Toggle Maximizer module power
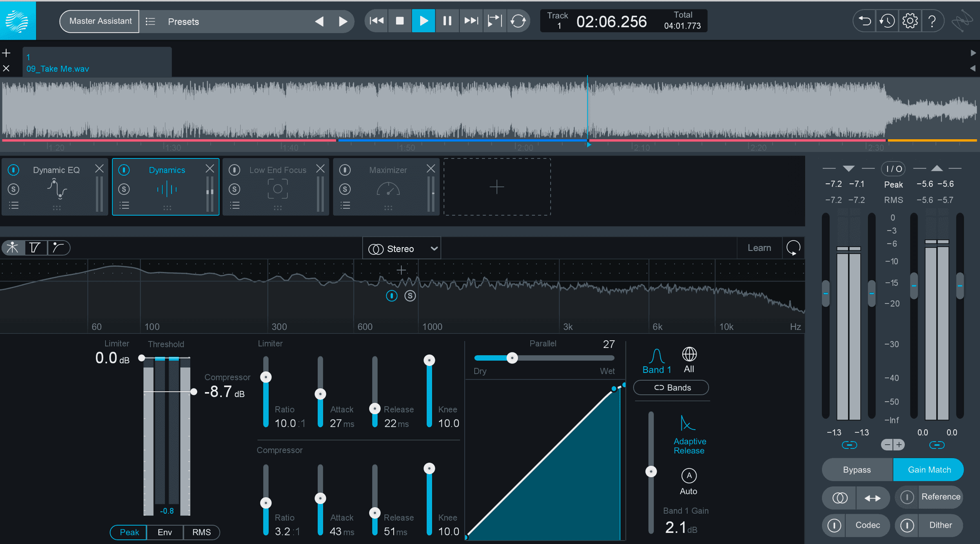 [345, 169]
